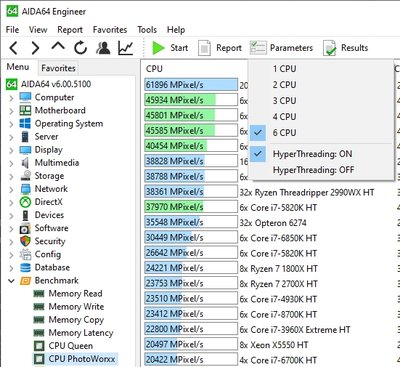Expand the Motherboard tree node
Image resolution: width=400 pixels, height=367 pixels.
coord(11,111)
